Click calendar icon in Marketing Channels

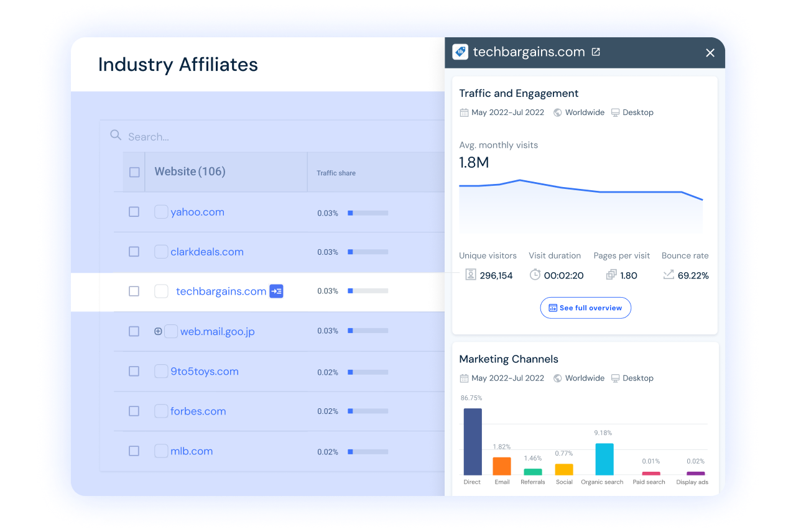[x=464, y=378]
